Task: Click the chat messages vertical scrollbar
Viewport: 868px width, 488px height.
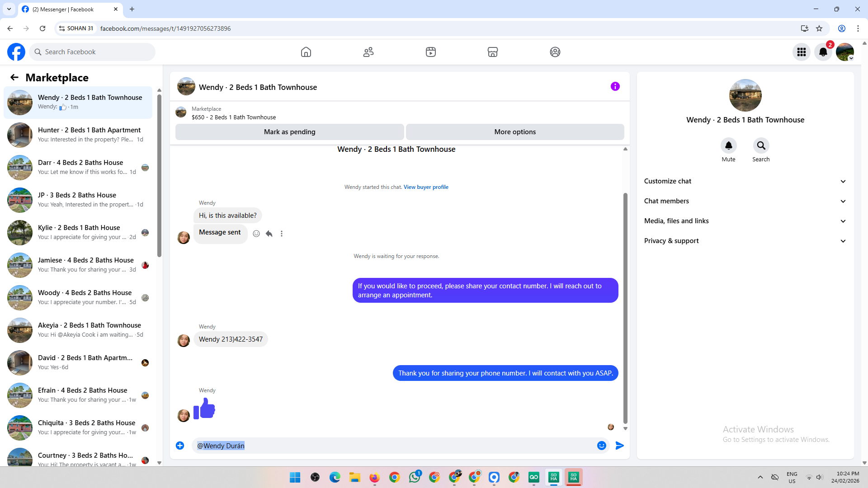Action: pyautogui.click(x=625, y=307)
